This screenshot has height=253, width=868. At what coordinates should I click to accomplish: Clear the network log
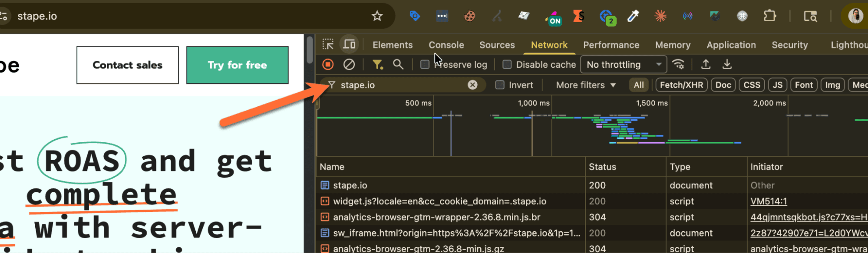click(x=349, y=65)
